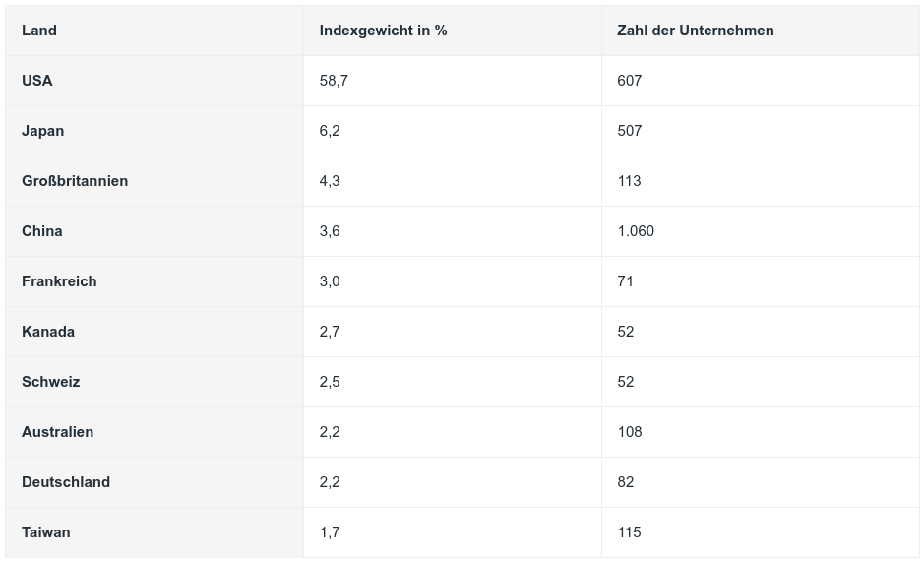Click USA index weight value 58,7

334,81
